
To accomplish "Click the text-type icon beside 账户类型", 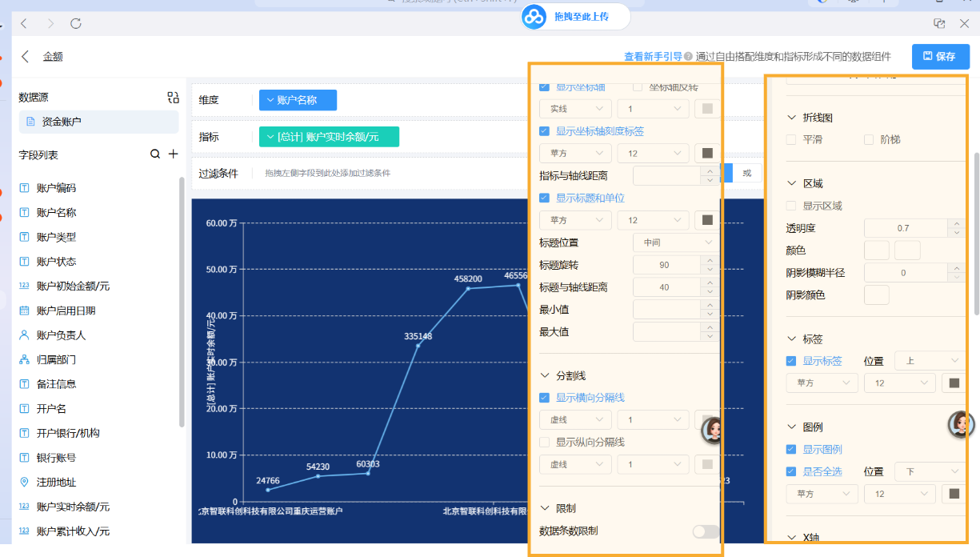I will click(x=24, y=238).
